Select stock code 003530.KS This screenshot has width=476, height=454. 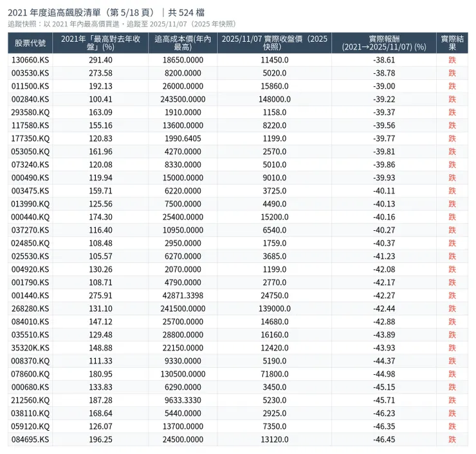click(30, 73)
